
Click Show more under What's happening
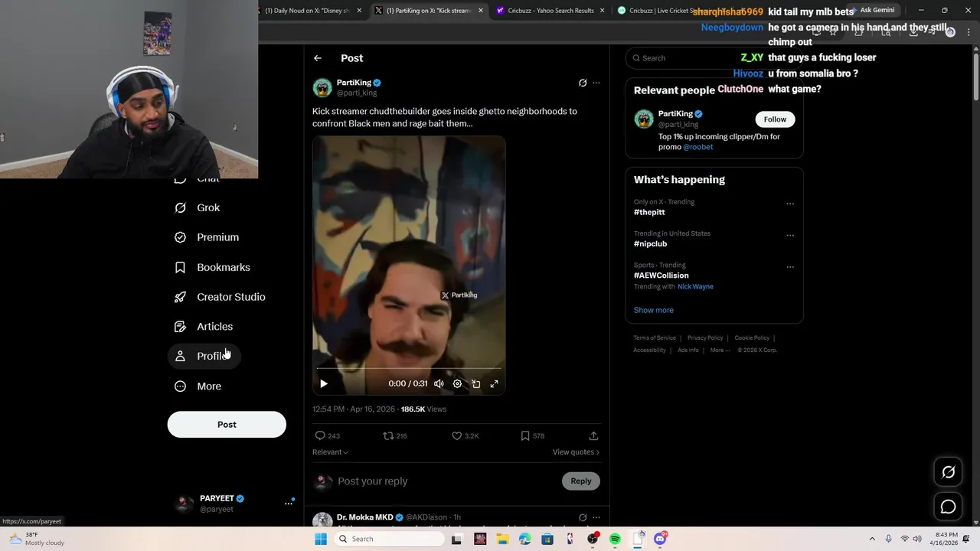point(653,310)
